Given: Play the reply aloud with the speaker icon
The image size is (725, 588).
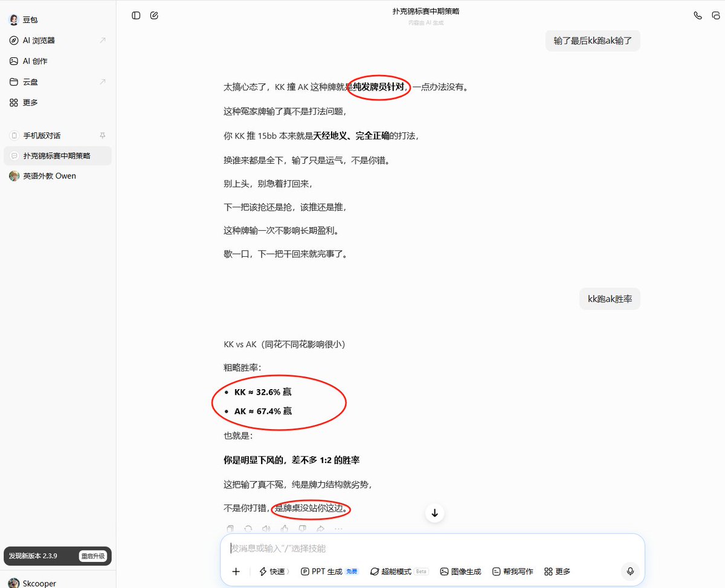Looking at the screenshot, I should [x=266, y=529].
